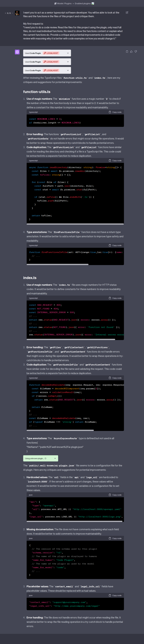Go to next message version arrow
The height and width of the screenshot is (644, 144).
tap(12, 13)
